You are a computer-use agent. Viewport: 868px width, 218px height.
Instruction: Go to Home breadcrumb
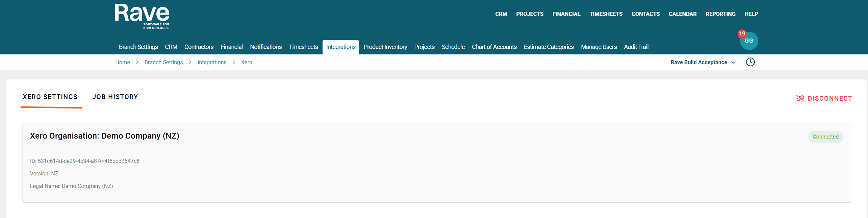tap(123, 63)
